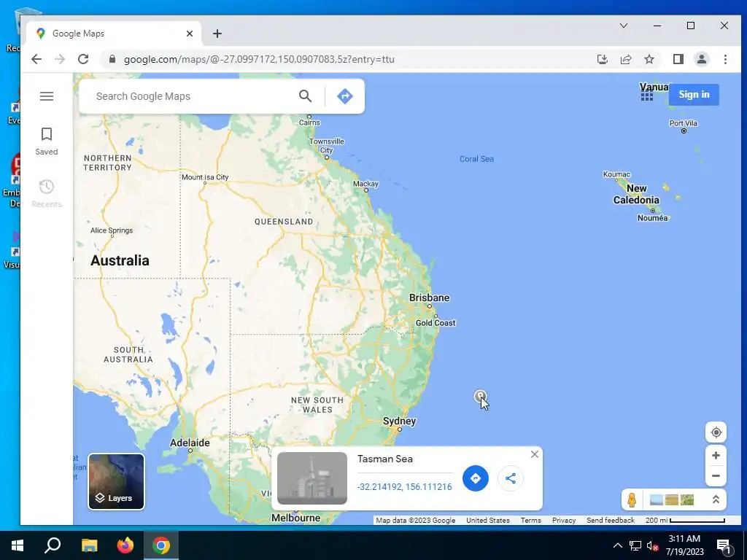Go back in the browser

pyautogui.click(x=36, y=59)
